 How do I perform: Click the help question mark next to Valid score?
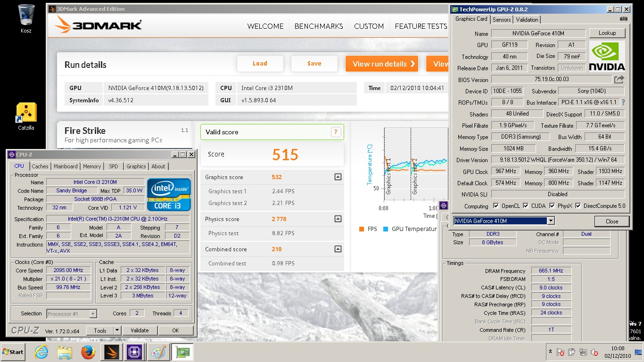(x=336, y=132)
